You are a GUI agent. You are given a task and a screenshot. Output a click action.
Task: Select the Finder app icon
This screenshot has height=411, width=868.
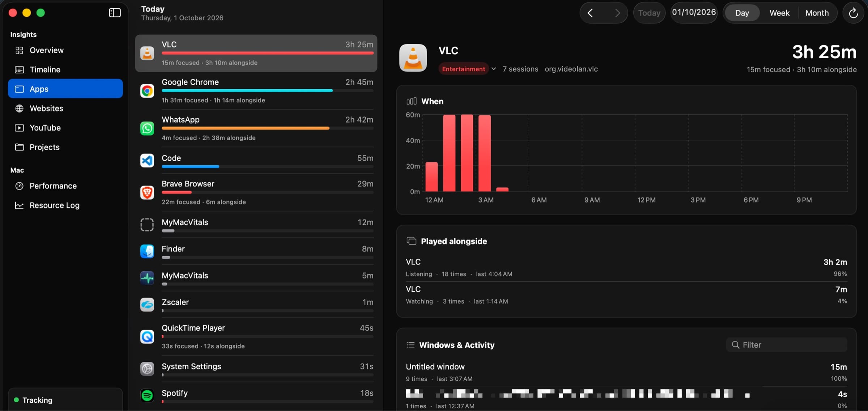(147, 251)
